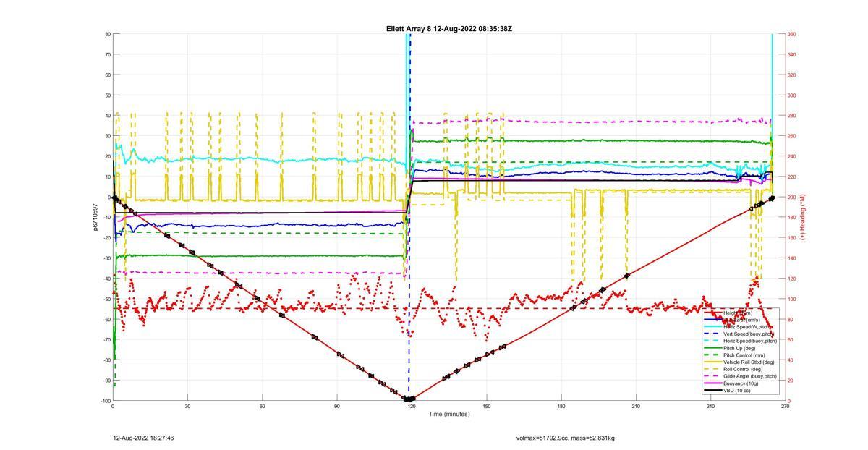Click the right axis label '(+) Heading (°M)'
Image resolution: width=868 pixels, height=450 pixels.
[802, 216]
